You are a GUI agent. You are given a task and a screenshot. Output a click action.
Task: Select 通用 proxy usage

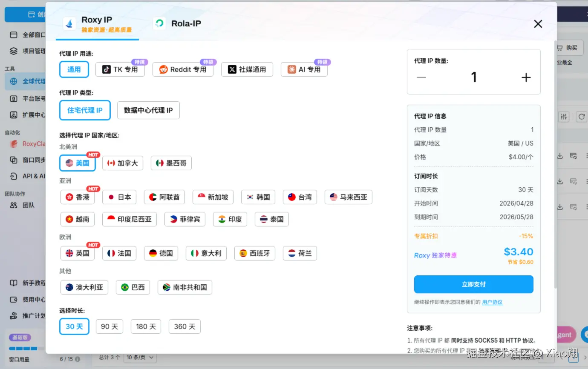(x=74, y=69)
